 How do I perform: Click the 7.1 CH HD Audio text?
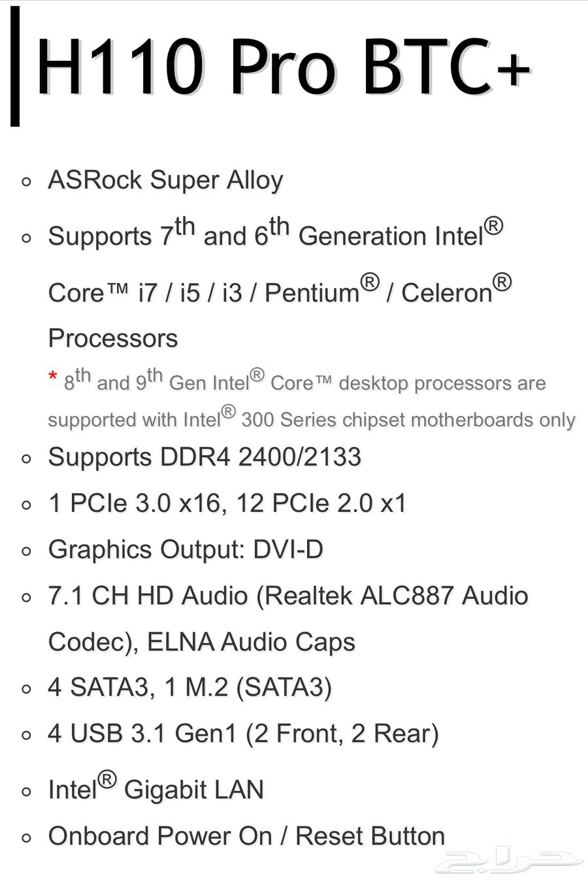pyautogui.click(x=287, y=596)
